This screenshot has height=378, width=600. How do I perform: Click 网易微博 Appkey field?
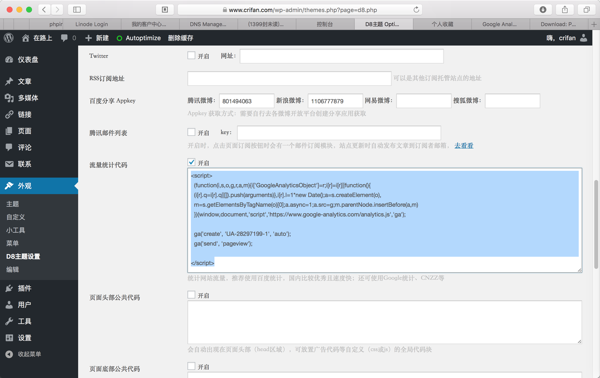coord(424,101)
